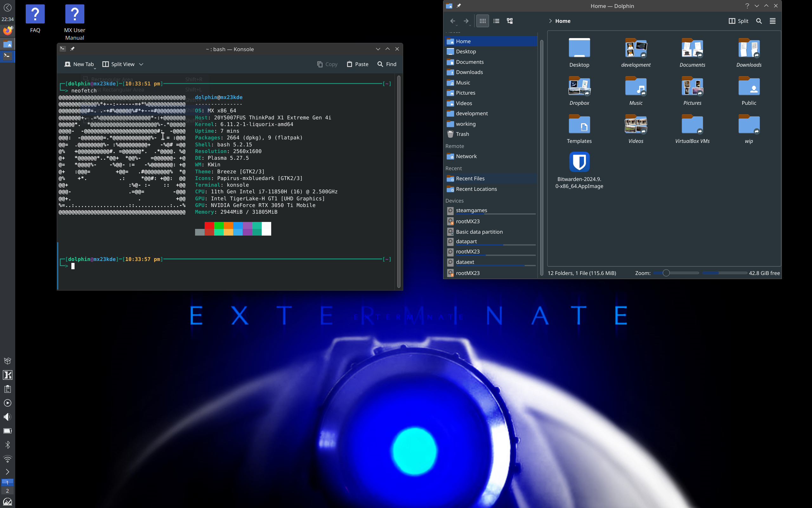This screenshot has width=812, height=508.
Task: Click the 42.8 GiB free space bar
Action: (724, 273)
